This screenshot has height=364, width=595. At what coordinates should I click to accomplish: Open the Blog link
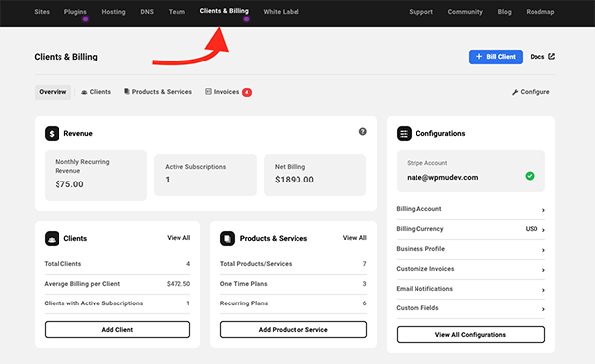tap(505, 12)
